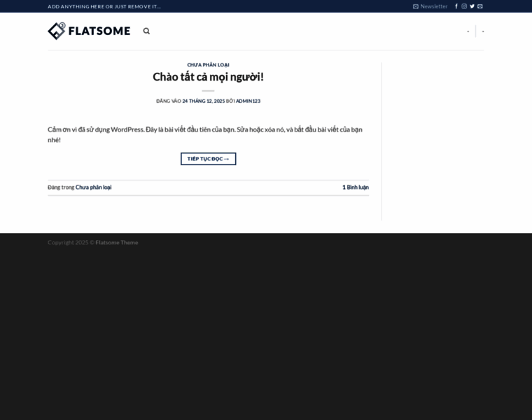This screenshot has height=420, width=532.
Task: Open the Instagram social icon
Action: tap(464, 6)
